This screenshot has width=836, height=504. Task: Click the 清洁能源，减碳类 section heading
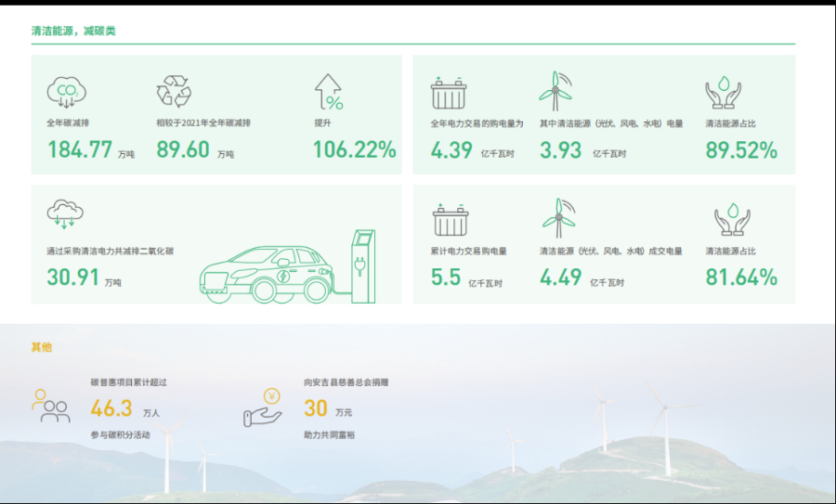(x=73, y=32)
